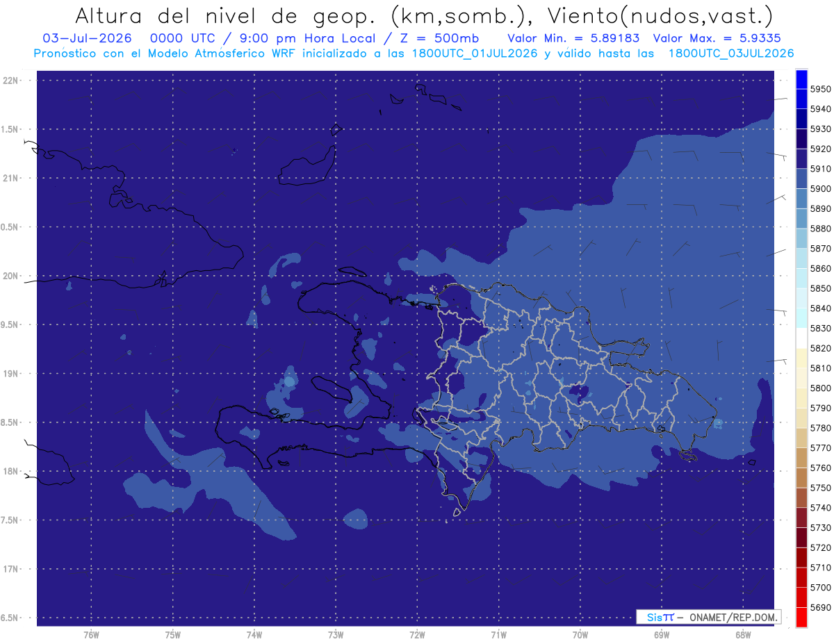Click the '5900' colorbar value
The height and width of the screenshot is (644, 834).
pos(821,189)
